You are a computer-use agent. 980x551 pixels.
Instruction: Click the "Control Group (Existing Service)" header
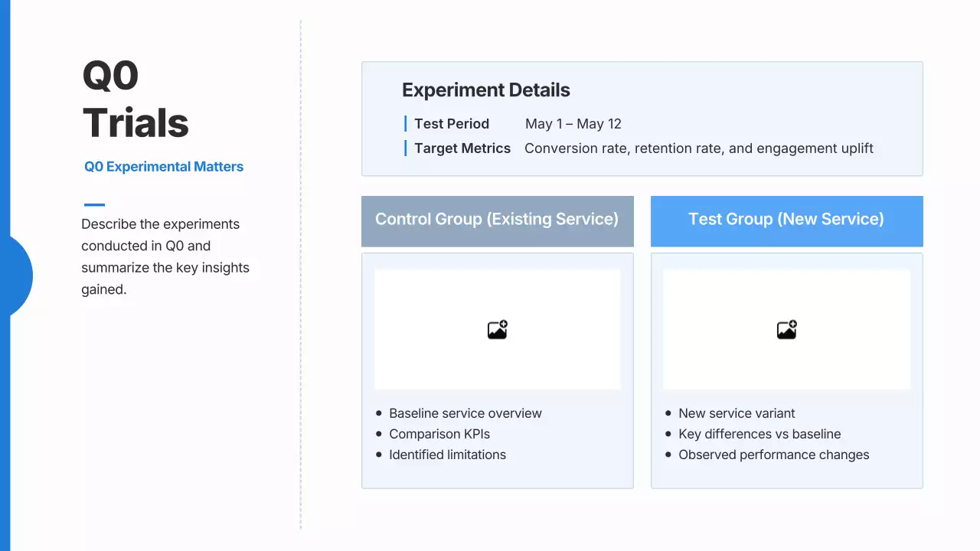pos(497,220)
